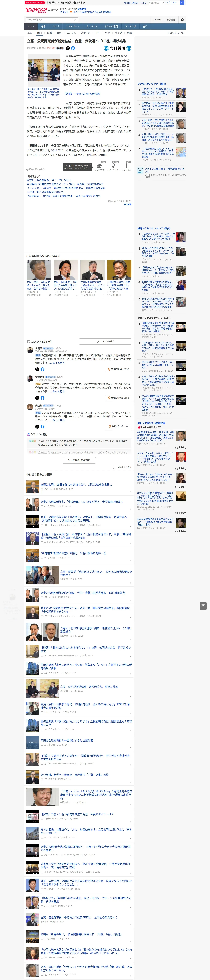This screenshot has height=980, width=210.
Task: Toggle コメント非表示 checkbox
Action: tap(115, 467)
